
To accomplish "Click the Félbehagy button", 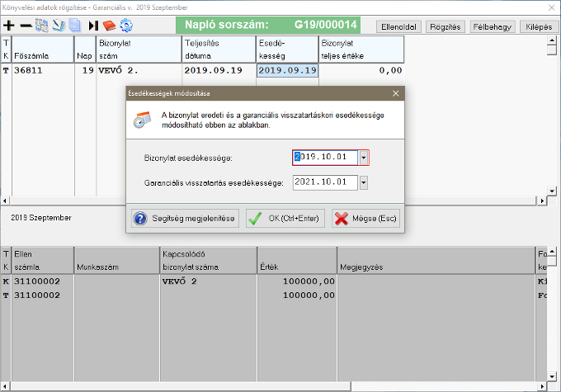I will pos(493,26).
